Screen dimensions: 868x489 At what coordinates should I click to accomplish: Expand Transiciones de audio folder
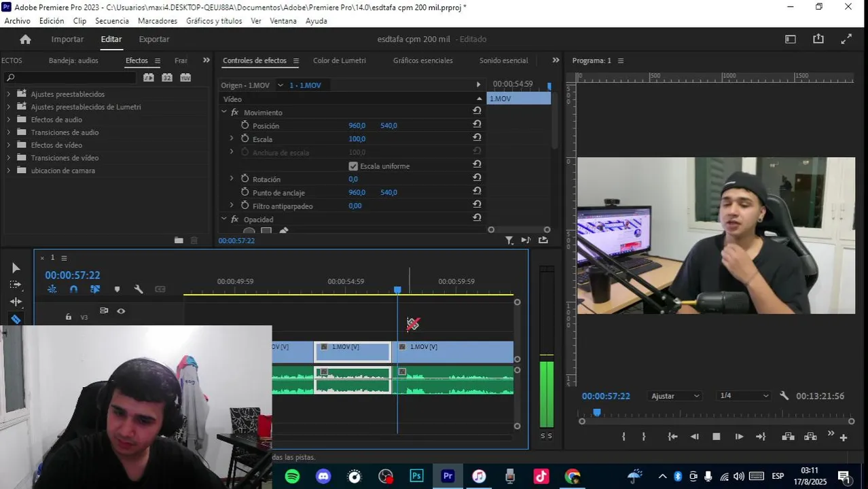pos(8,132)
